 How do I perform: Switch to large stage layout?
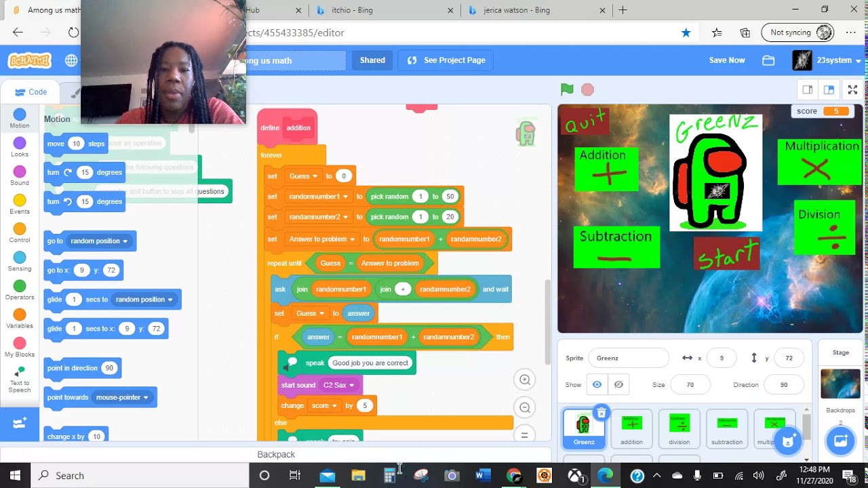pos(829,89)
